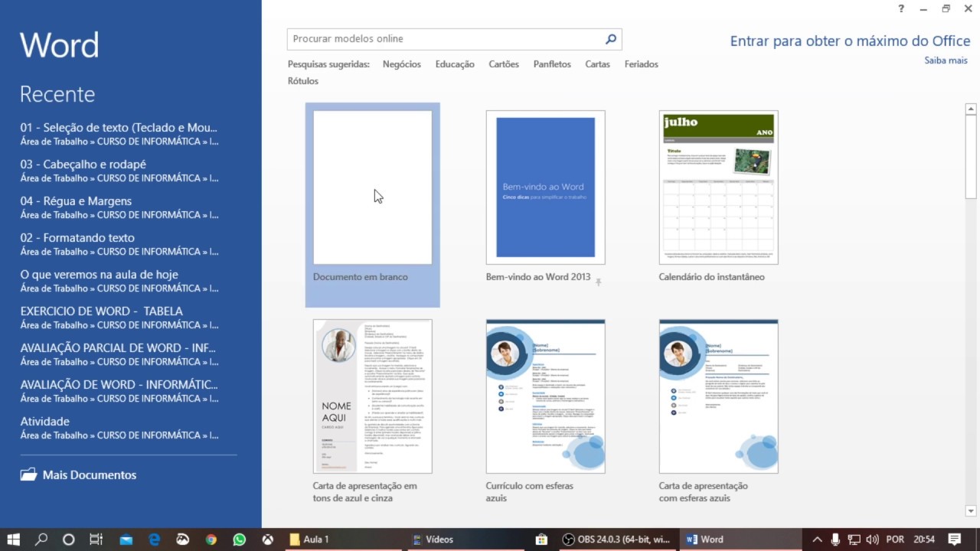The image size is (980, 551).
Task: Open Task View in the taskbar
Action: [96, 540]
